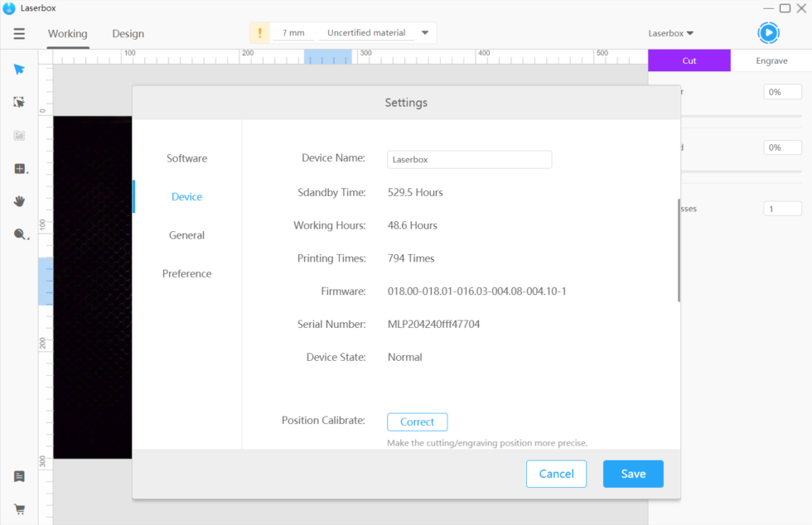Edit the Device Name input field

point(469,160)
